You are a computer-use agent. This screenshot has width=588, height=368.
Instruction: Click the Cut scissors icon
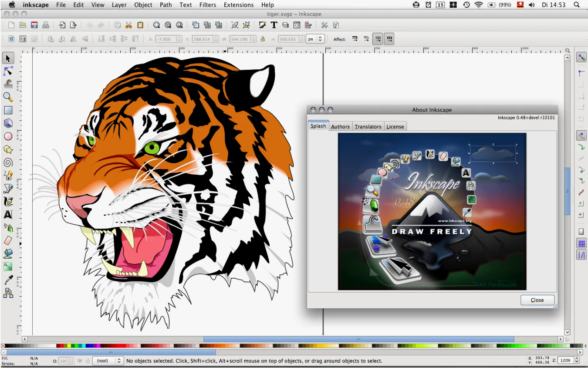[128, 25]
